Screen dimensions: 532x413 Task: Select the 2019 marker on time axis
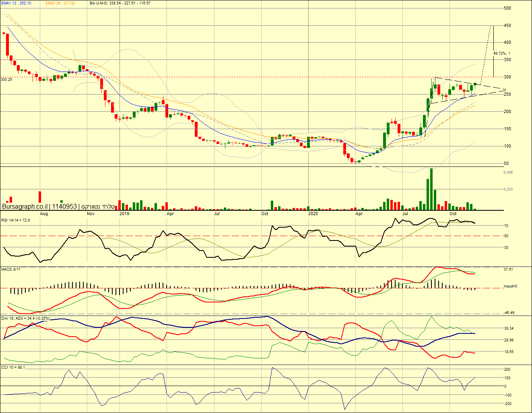click(124, 214)
